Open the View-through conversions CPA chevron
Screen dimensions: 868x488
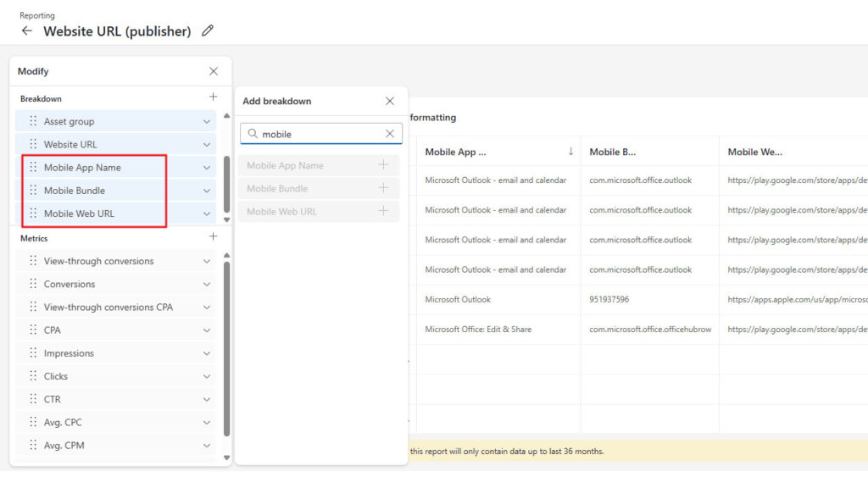click(x=207, y=308)
